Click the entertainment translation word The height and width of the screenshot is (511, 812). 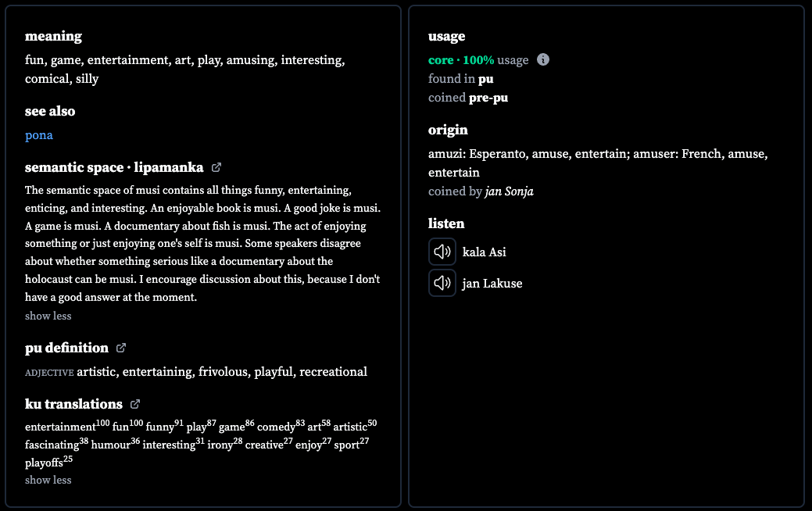pyautogui.click(x=60, y=427)
